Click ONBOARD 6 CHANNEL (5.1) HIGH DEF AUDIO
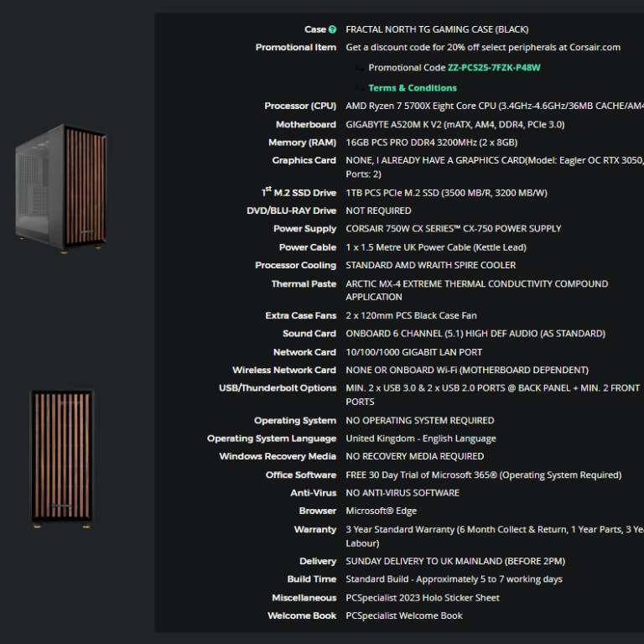Image resolution: width=644 pixels, height=644 pixels. click(x=475, y=334)
